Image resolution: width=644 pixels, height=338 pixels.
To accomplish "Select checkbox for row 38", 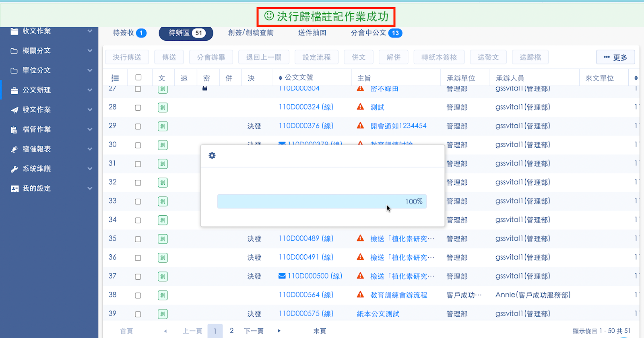I will 138,295.
